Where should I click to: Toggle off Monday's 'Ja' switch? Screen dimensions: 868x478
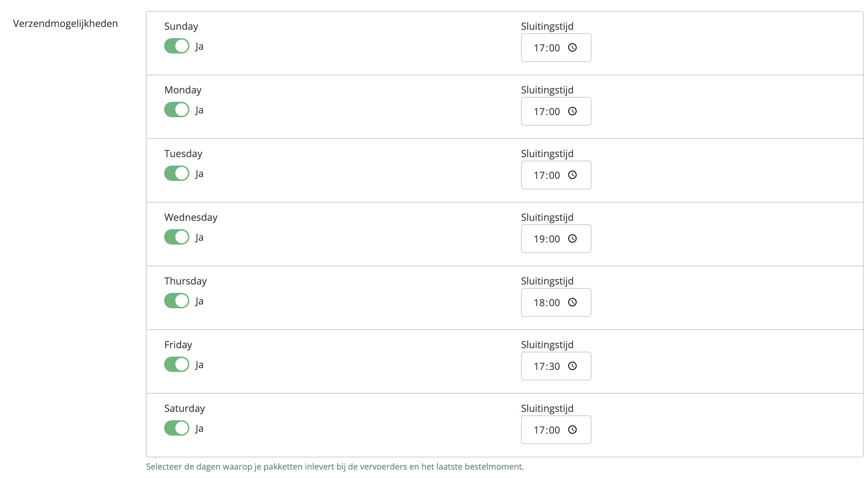pyautogui.click(x=176, y=110)
